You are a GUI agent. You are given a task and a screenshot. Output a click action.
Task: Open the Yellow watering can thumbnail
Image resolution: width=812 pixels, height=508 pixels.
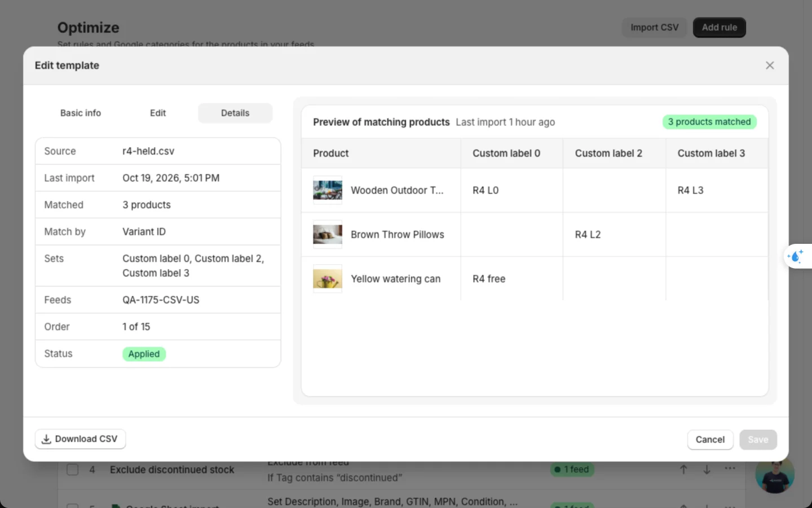point(328,279)
